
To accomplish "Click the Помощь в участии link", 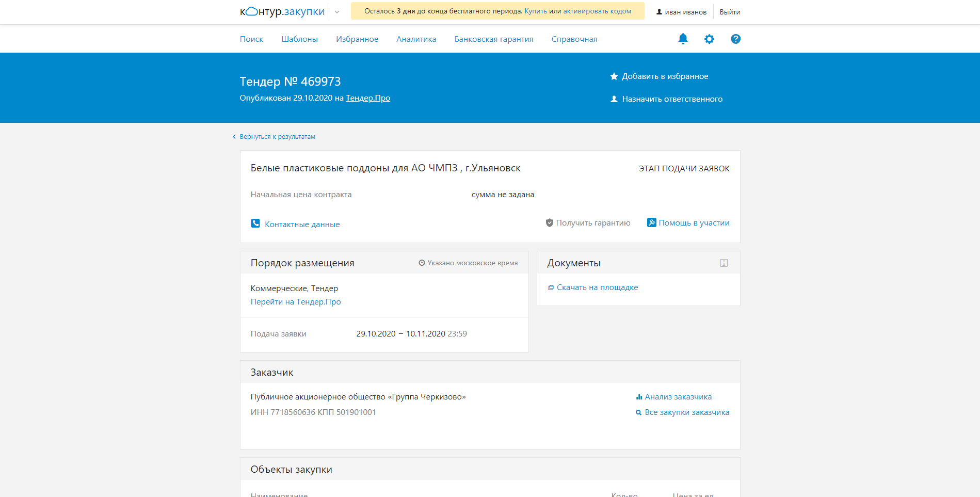I will (694, 223).
